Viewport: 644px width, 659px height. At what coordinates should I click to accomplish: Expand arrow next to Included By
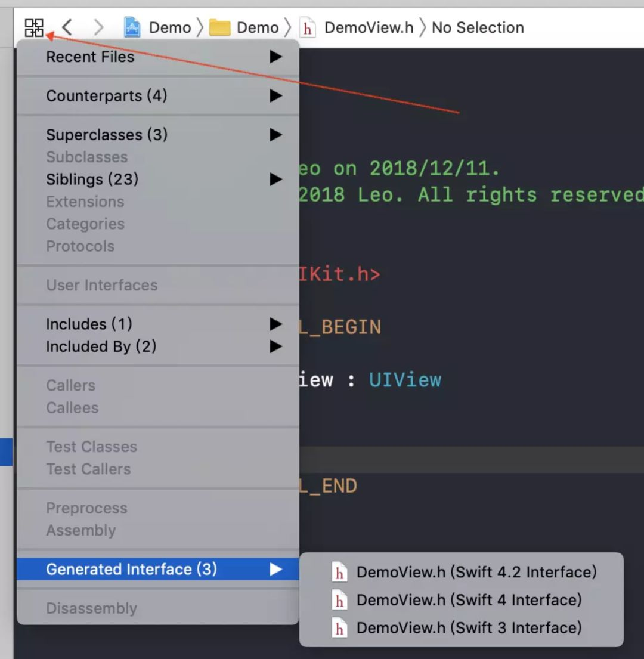275,346
